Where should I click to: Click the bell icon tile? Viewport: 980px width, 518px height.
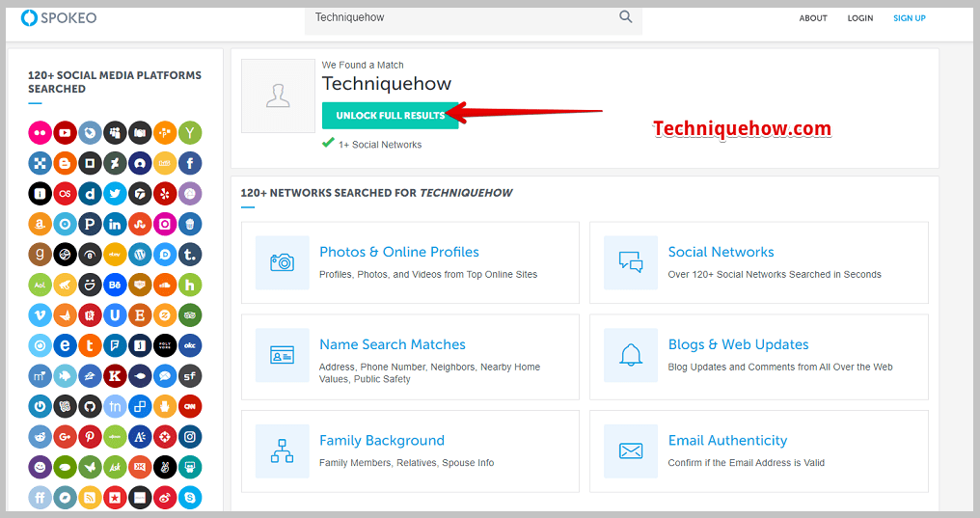click(x=631, y=355)
